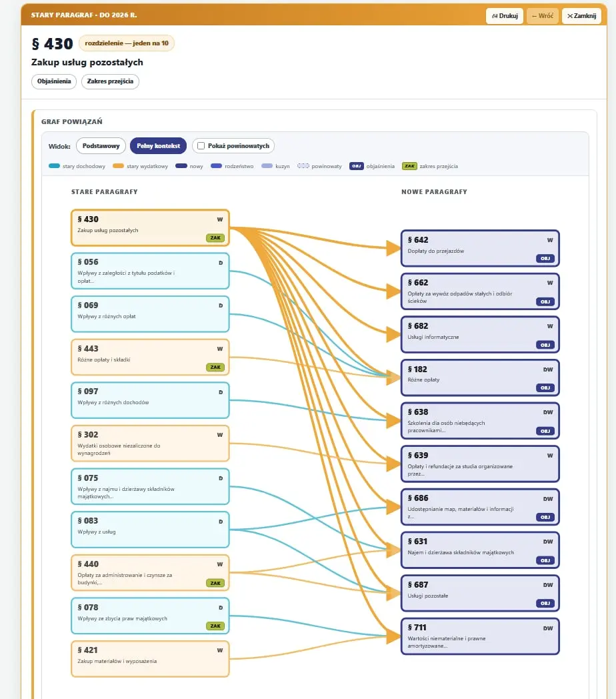Switch view to Podstawowy
Viewport: 616px width, 699px height.
click(101, 146)
